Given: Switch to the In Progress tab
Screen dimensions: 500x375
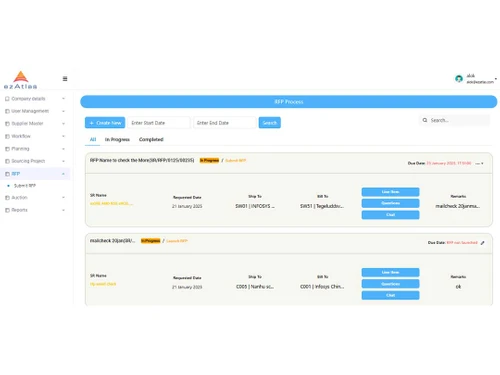Looking at the screenshot, I should point(117,139).
